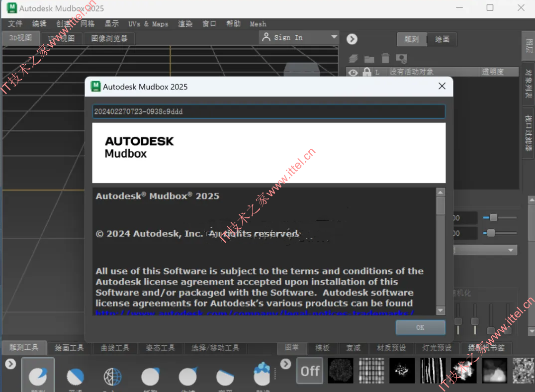Viewport: 535px width, 392px height.
Task: Select the Smooth brush tool icon
Action: 75,376
